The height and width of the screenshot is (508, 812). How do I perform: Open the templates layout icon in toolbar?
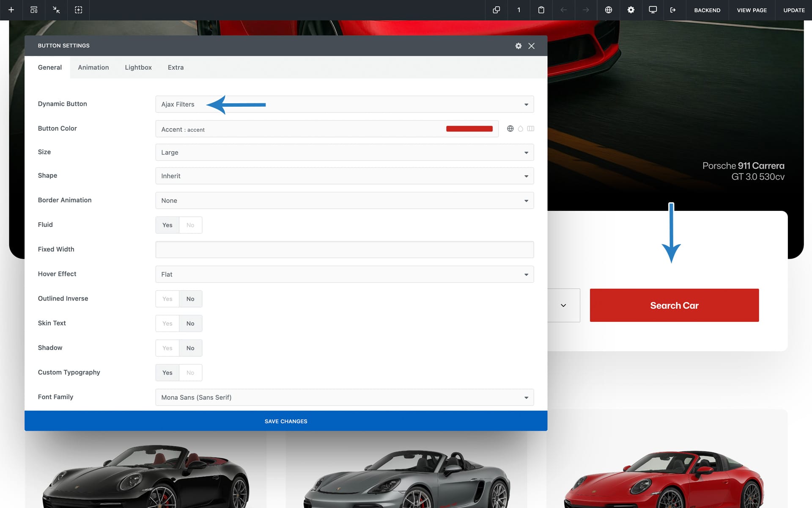pyautogui.click(x=34, y=10)
